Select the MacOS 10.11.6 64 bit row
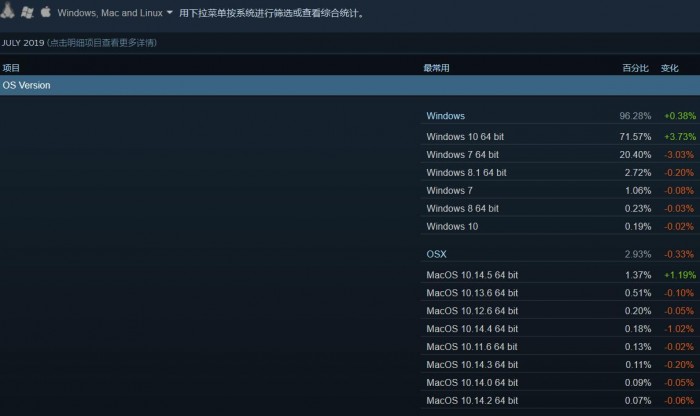The image size is (700, 416). [x=560, y=346]
